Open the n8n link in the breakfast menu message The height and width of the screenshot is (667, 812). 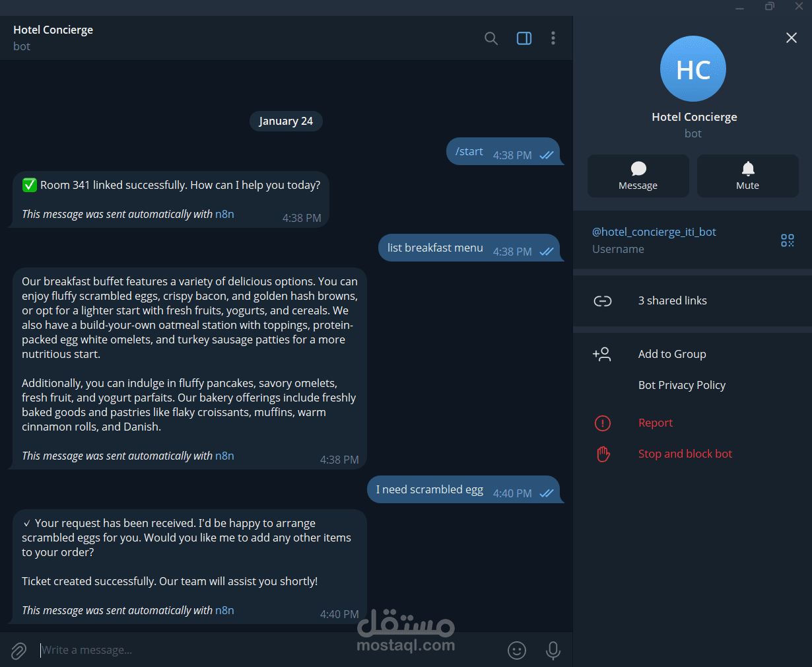pos(224,456)
